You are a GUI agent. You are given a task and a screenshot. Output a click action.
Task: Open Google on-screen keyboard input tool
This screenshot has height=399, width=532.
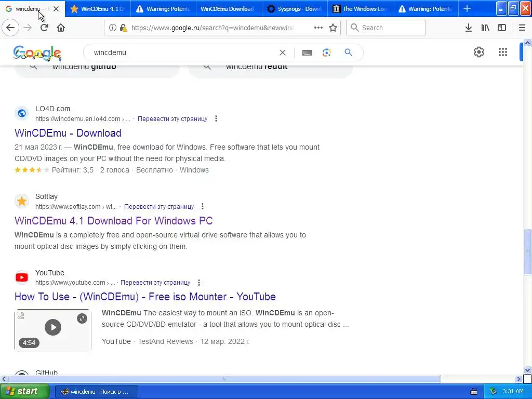coord(307,52)
